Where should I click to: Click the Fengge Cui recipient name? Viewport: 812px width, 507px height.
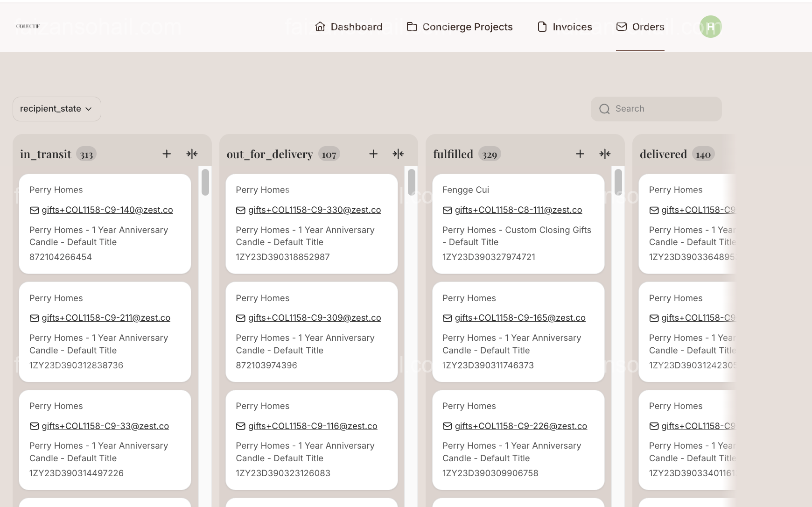pos(466,190)
